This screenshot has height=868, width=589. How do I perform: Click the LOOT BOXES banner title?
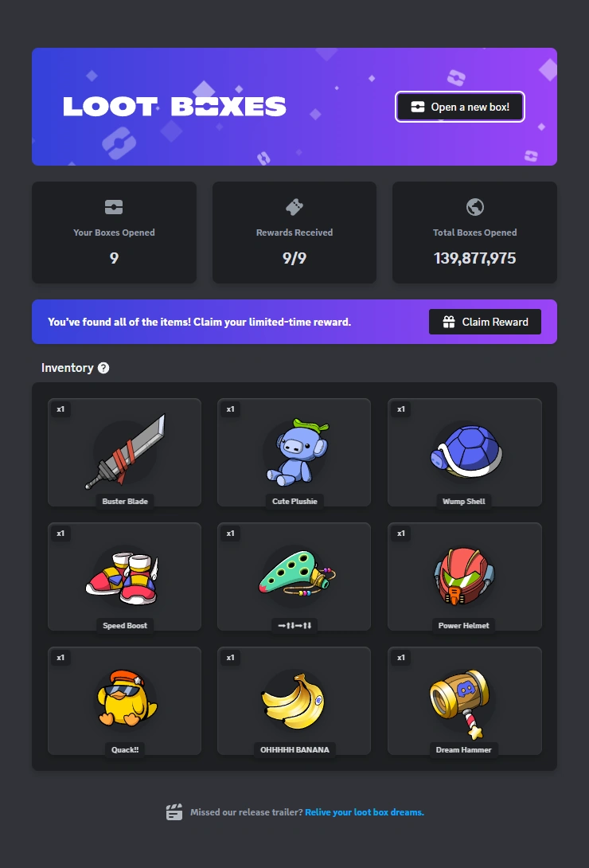174,107
